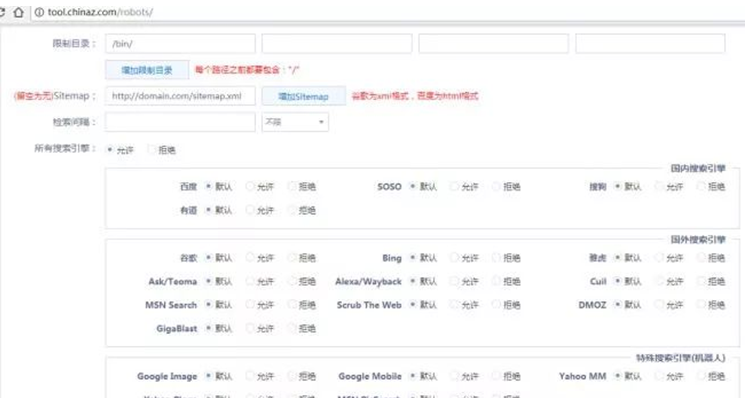Choose 允许 for 有道
This screenshot has height=398, width=745.
point(250,209)
